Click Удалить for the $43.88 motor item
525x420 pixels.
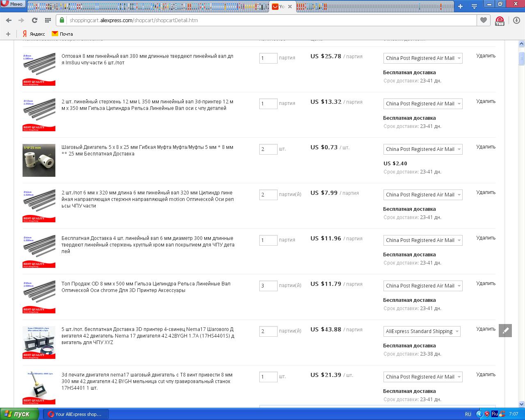click(x=486, y=329)
